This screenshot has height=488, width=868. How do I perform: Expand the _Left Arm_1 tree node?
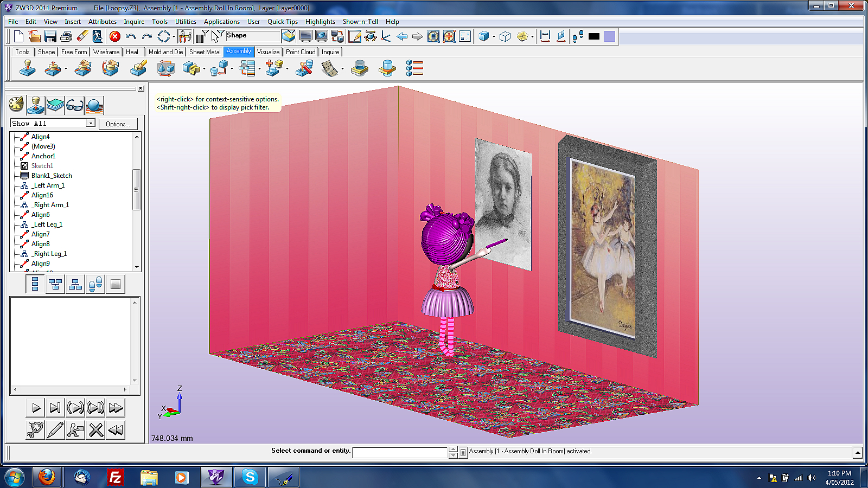(24, 185)
